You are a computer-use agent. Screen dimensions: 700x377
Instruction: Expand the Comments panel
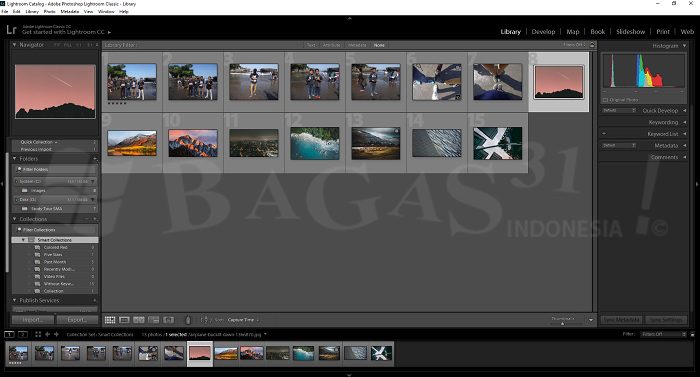coord(684,157)
